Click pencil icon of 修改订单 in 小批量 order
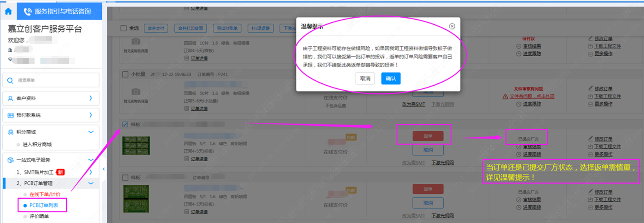 click(x=590, y=89)
